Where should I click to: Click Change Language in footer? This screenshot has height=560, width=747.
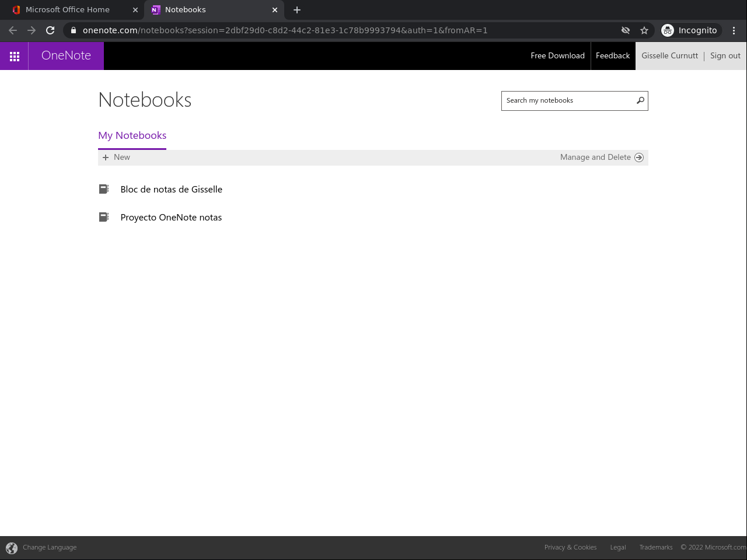click(x=50, y=548)
